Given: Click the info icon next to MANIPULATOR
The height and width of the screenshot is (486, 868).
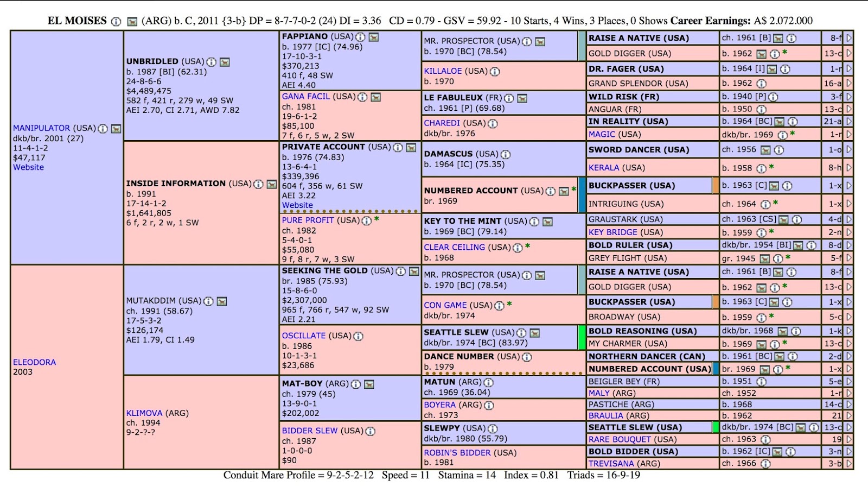Looking at the screenshot, I should click(103, 129).
